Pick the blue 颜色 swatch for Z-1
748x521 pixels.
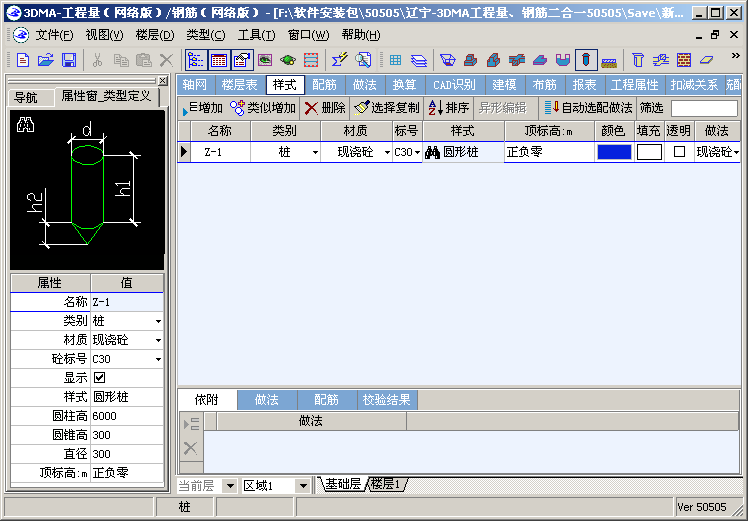point(614,152)
